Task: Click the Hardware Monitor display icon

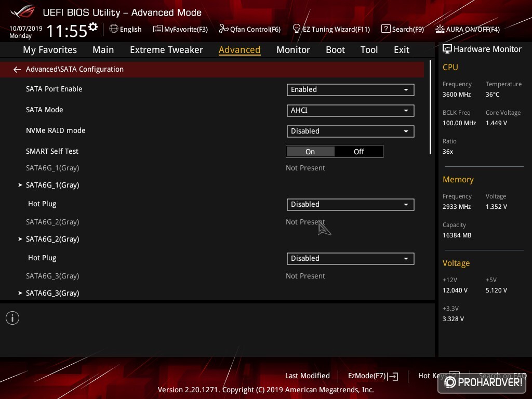Action: click(447, 49)
